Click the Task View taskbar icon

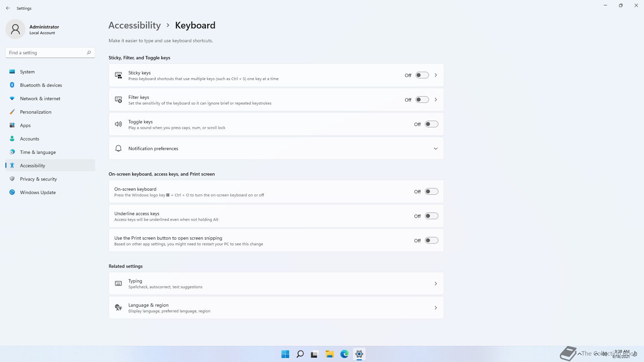point(314,354)
